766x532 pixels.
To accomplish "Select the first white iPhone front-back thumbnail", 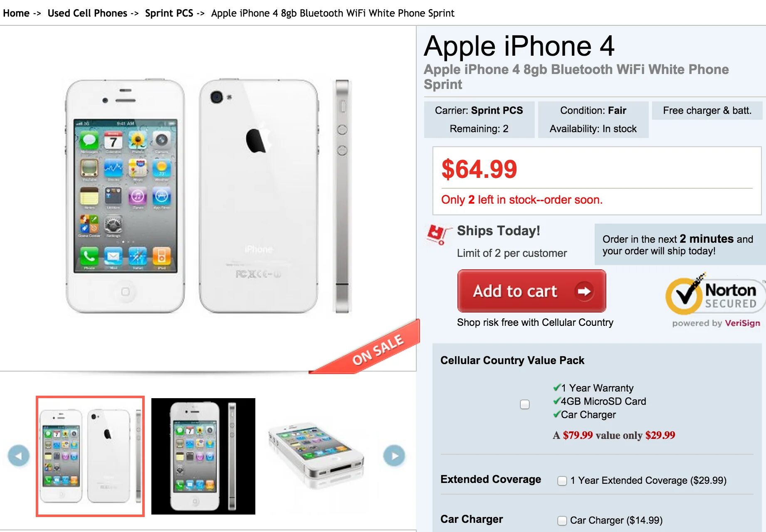I will click(x=90, y=456).
